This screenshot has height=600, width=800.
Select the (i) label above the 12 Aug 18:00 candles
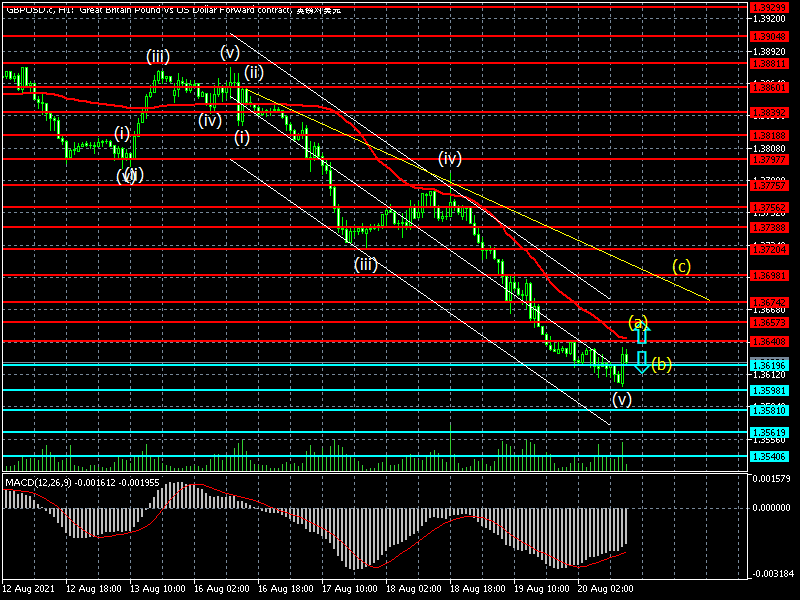(122, 134)
